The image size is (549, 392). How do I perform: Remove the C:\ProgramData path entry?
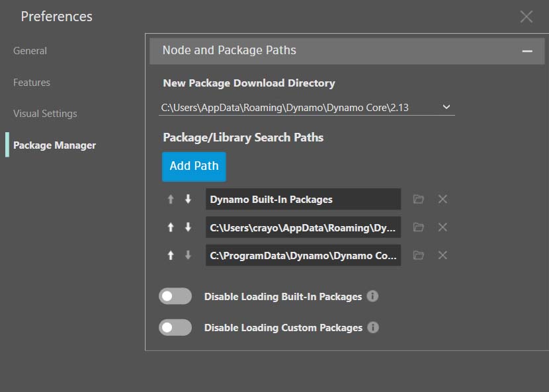click(x=443, y=255)
